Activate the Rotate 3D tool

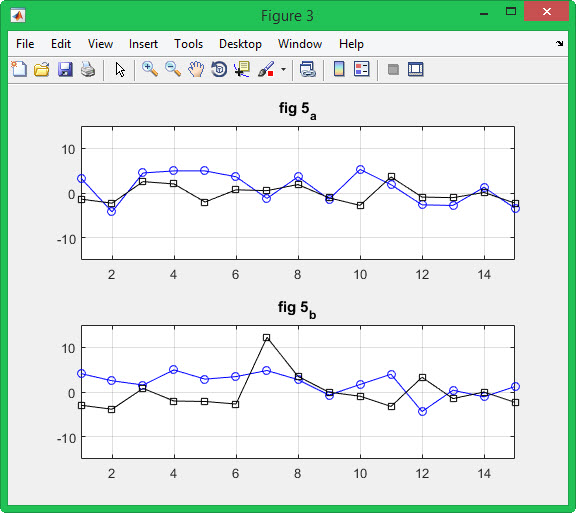[219, 69]
